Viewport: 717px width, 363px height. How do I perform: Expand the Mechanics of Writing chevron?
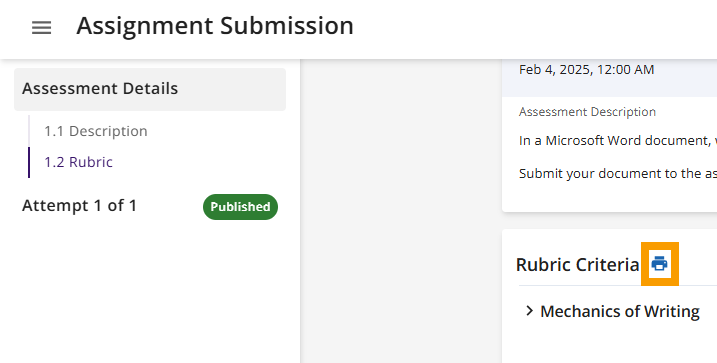click(530, 311)
